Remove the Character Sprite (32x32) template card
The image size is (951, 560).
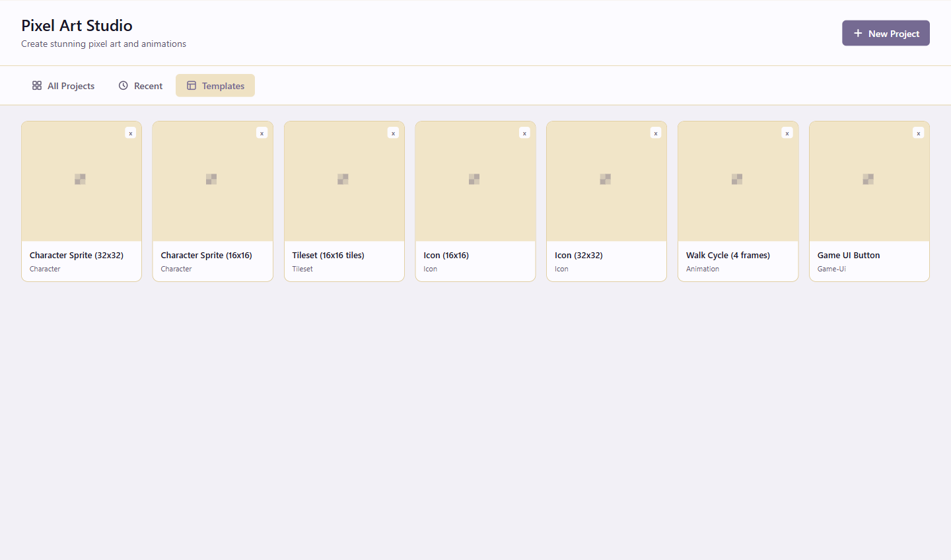[131, 133]
